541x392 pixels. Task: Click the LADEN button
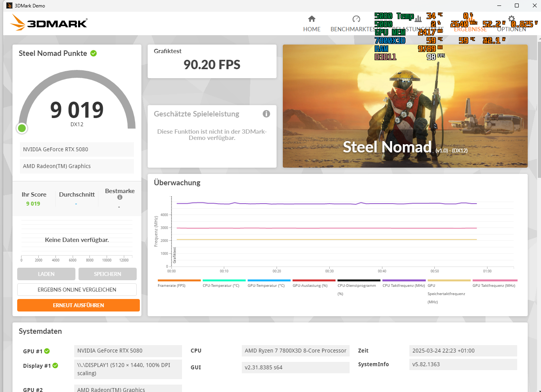pos(46,274)
